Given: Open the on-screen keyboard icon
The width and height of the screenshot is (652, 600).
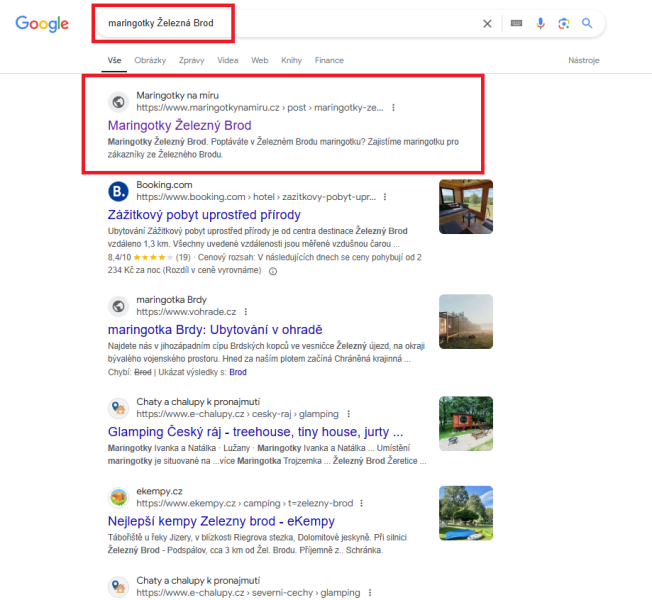Looking at the screenshot, I should pyautogui.click(x=516, y=23).
